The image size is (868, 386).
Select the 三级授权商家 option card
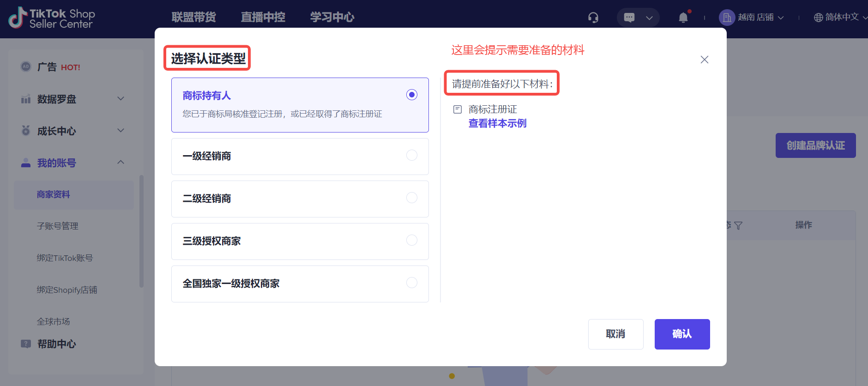point(300,241)
